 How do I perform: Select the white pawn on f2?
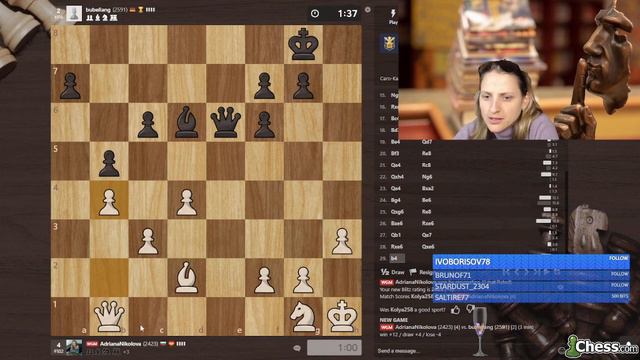(x=264, y=280)
